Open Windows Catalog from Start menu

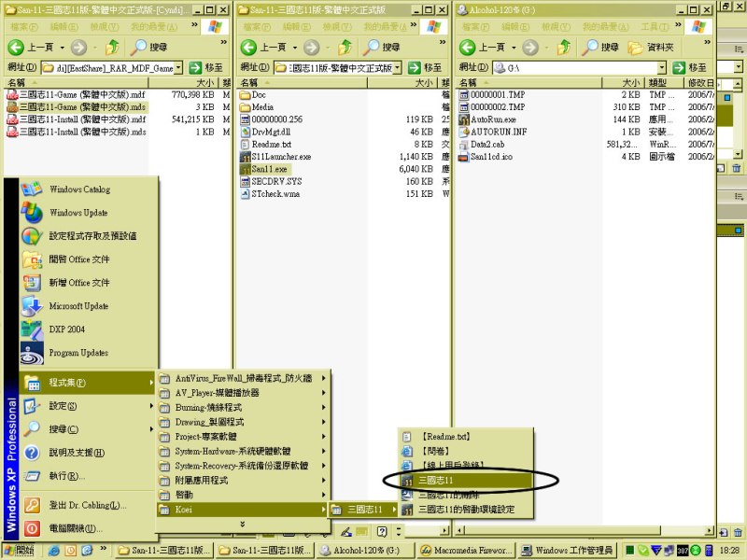point(88,189)
